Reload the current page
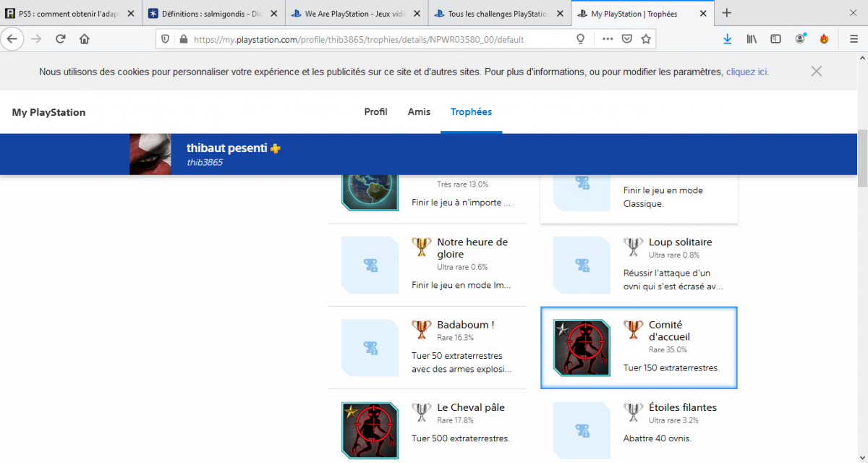Viewport: 868px width, 463px height. (x=61, y=39)
